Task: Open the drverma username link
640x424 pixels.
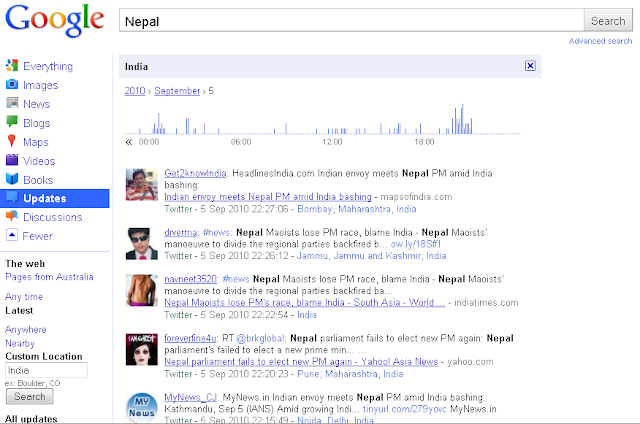Action: point(180,232)
